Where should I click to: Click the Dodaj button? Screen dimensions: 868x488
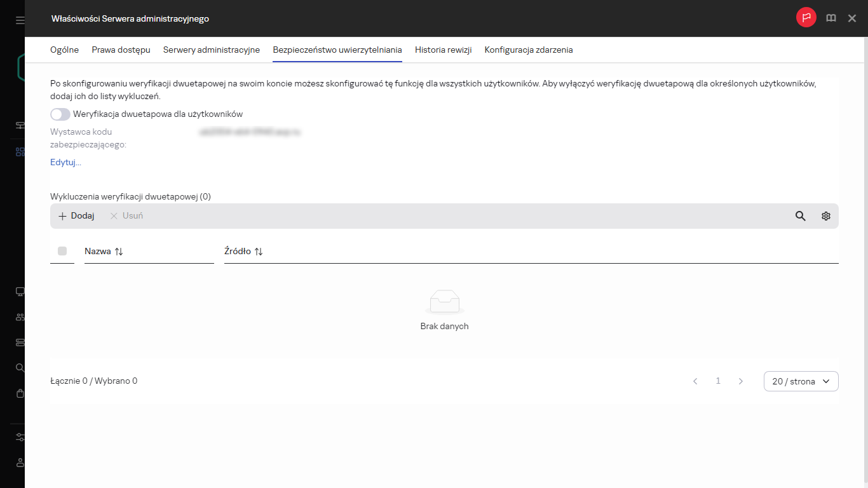pos(76,216)
